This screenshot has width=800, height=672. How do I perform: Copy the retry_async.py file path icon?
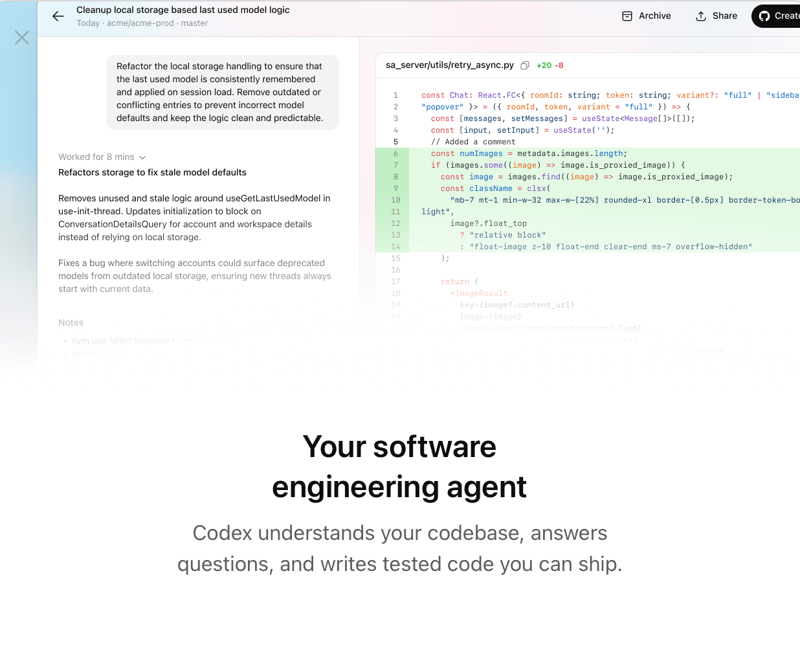(525, 65)
